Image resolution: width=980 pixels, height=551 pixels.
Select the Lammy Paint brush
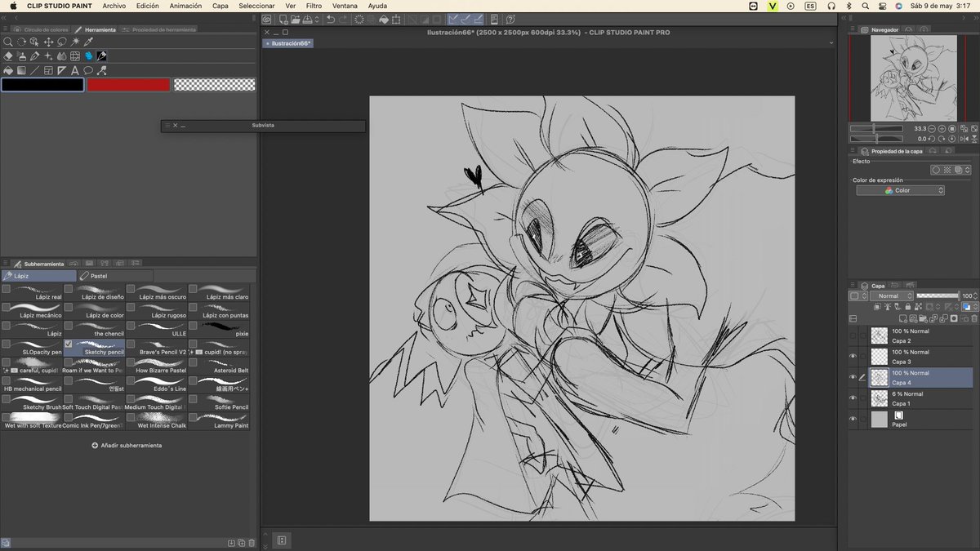[220, 420]
